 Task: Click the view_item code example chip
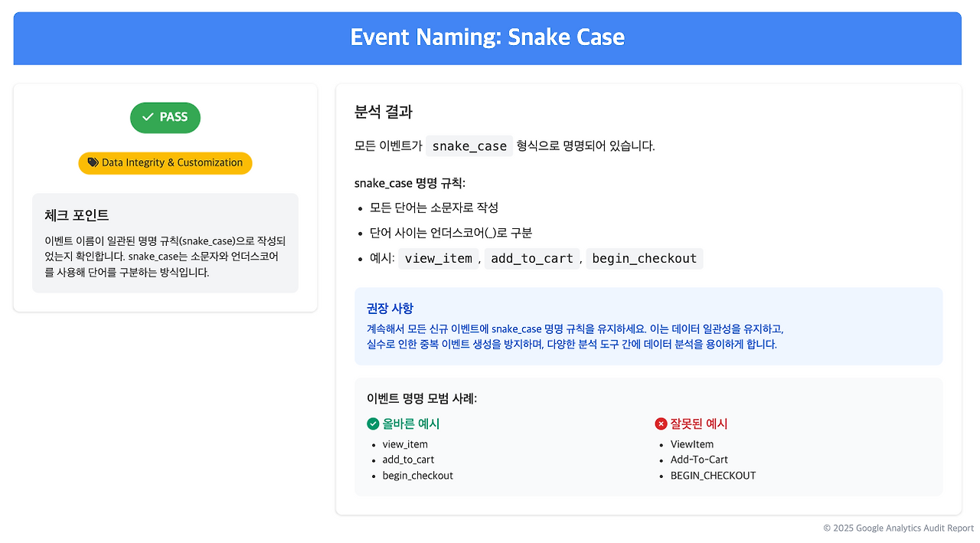439,258
